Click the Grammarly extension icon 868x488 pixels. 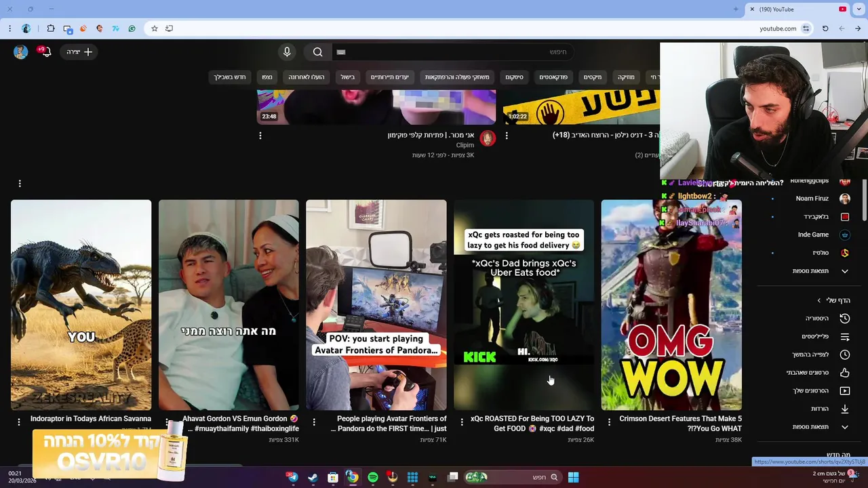click(132, 28)
